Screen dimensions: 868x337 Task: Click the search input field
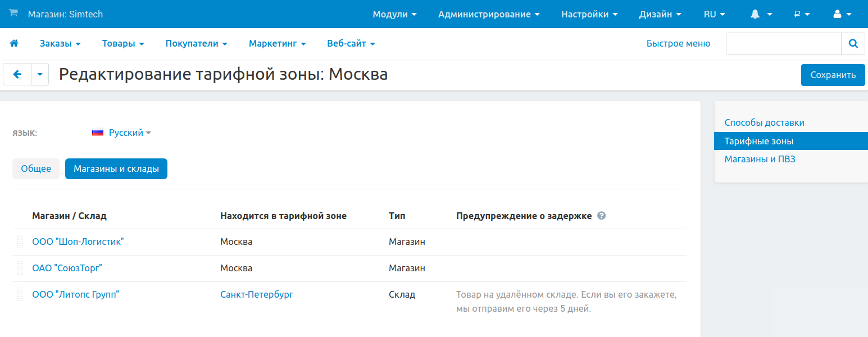click(783, 43)
